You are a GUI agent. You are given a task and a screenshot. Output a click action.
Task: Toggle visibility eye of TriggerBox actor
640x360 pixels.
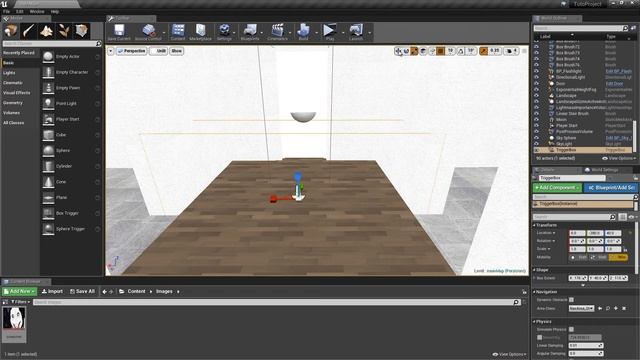536,150
